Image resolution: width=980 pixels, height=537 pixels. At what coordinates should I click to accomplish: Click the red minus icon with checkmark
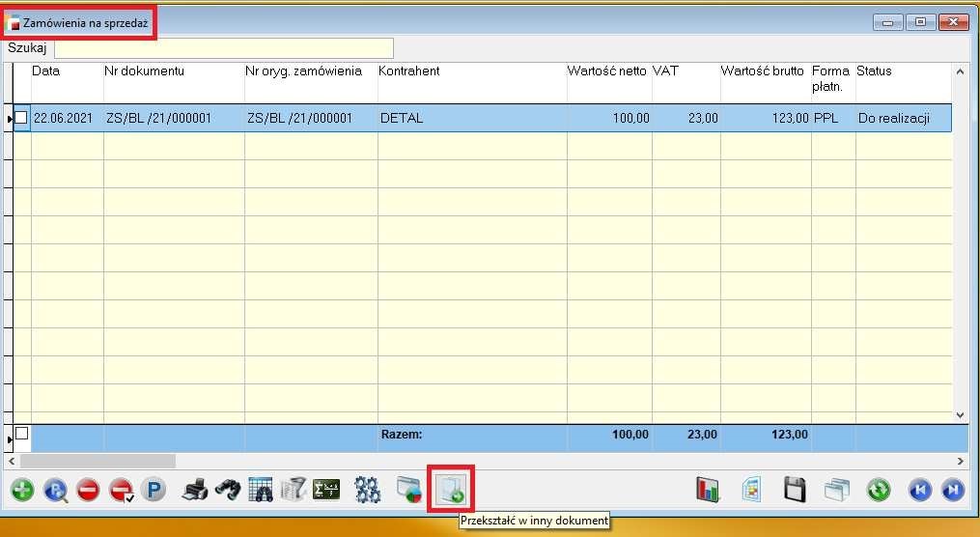(x=122, y=490)
